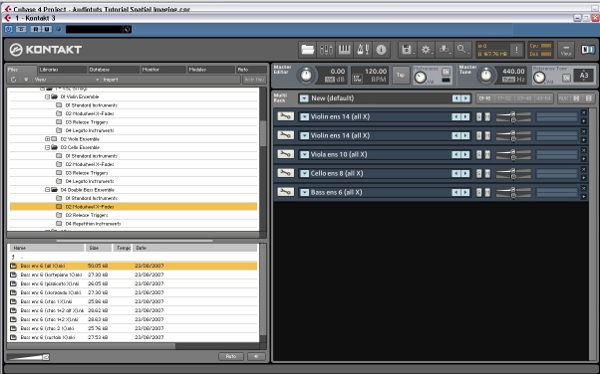Select the 01-16 rack page button
Screen dimensions: 600x374
click(x=485, y=98)
